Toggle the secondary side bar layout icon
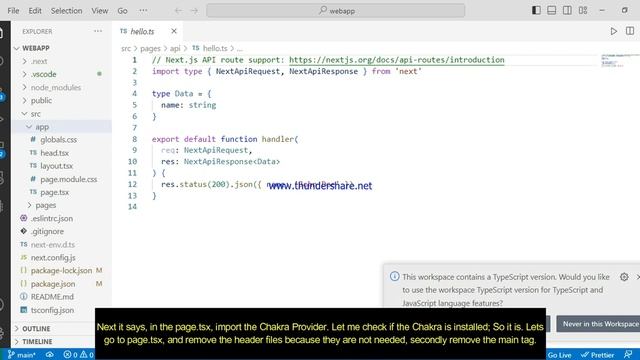Image resolution: width=640 pixels, height=360 pixels. (x=567, y=11)
